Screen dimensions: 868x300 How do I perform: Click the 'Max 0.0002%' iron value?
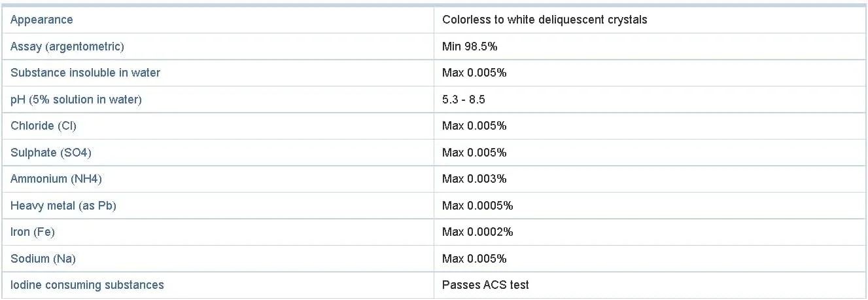477,232
